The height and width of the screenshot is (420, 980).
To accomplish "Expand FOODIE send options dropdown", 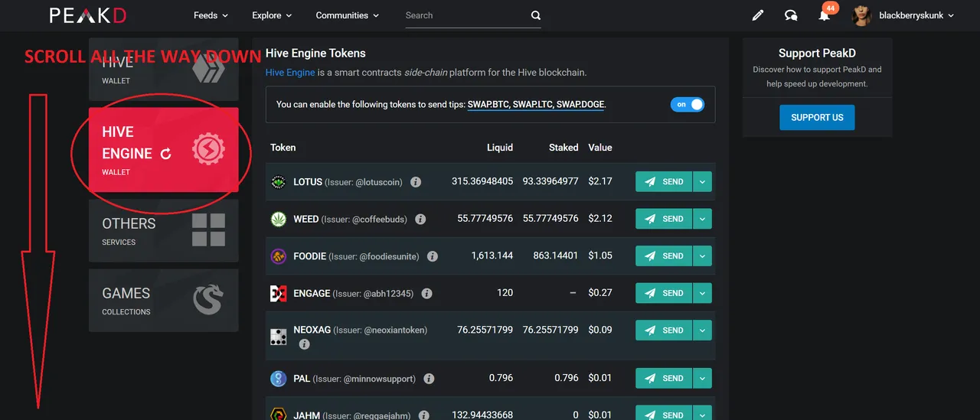I will point(703,256).
